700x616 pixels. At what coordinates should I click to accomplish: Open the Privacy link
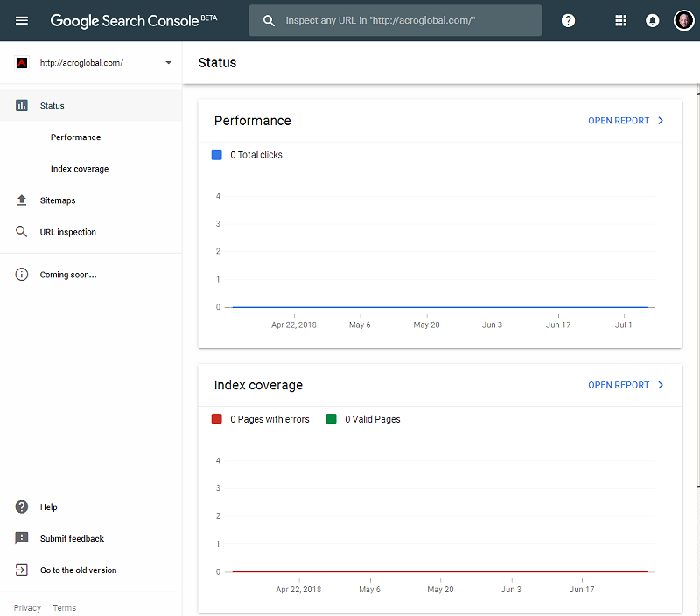click(27, 607)
